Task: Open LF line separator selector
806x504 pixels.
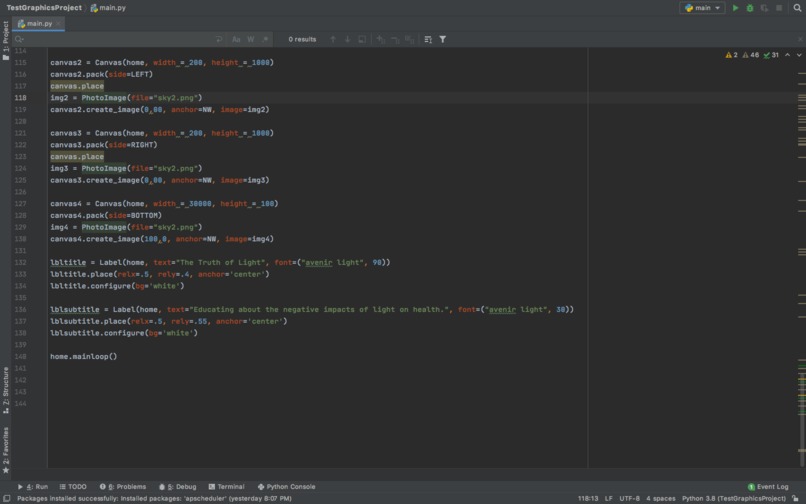Action: click(609, 498)
